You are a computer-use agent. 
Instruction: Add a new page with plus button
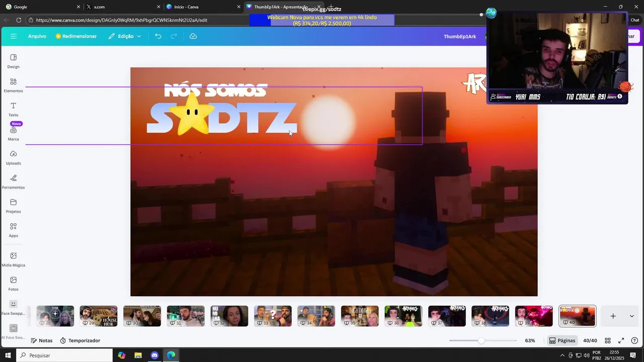click(x=613, y=316)
